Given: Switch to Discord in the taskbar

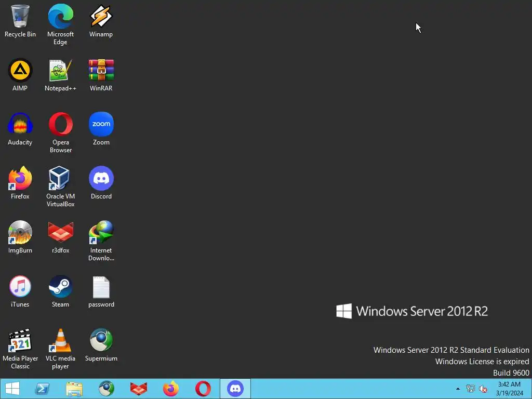Looking at the screenshot, I should (x=235, y=389).
